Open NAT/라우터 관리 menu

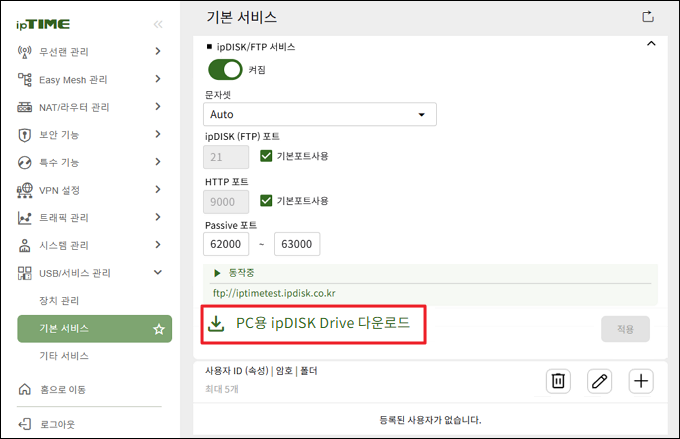(x=74, y=107)
